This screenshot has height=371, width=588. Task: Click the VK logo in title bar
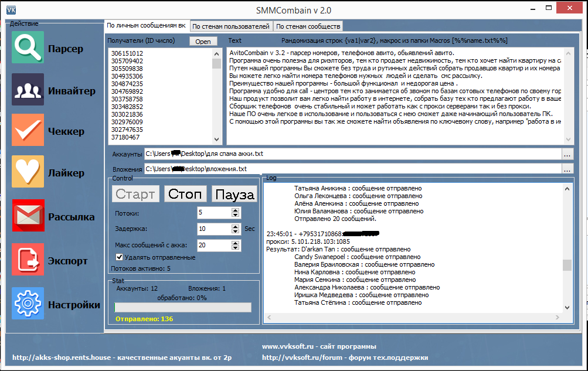point(11,10)
